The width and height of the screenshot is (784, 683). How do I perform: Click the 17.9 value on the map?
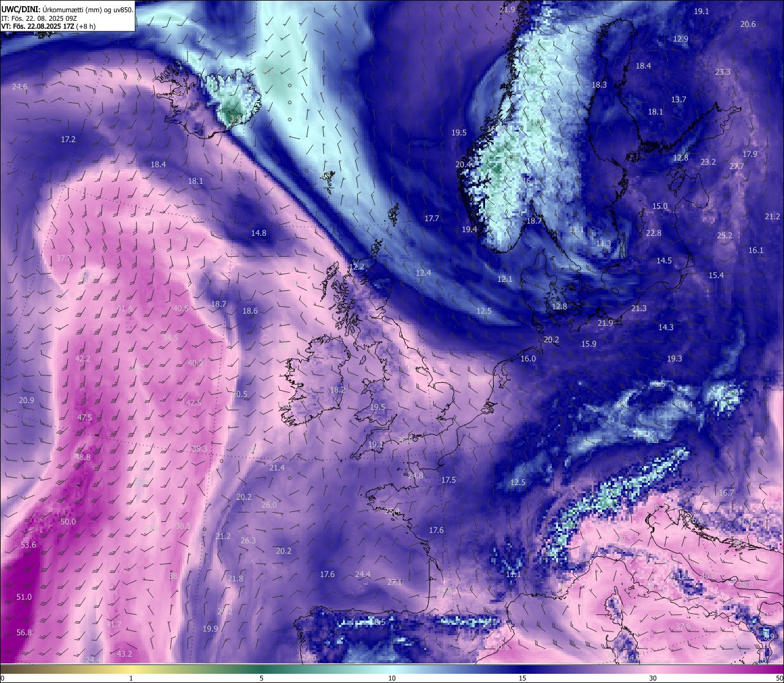pos(750,154)
